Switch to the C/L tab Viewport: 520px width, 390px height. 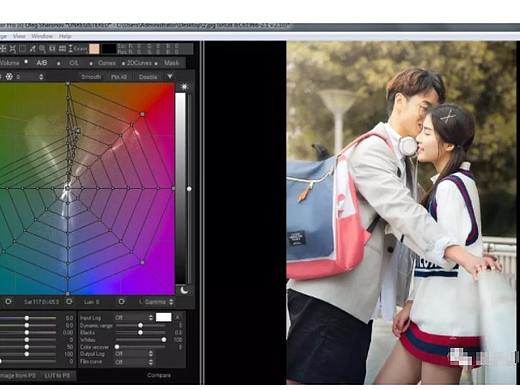pos(74,63)
